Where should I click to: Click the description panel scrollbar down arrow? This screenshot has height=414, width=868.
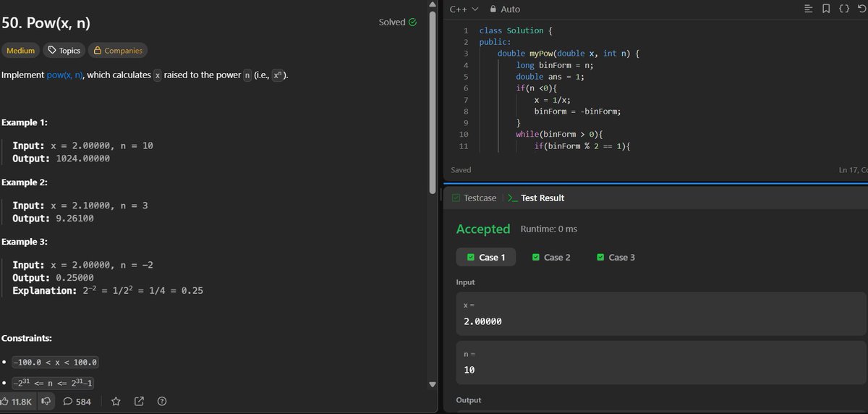click(x=433, y=384)
